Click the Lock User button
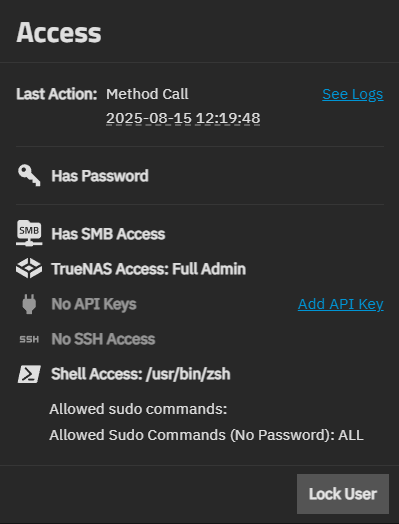The height and width of the screenshot is (524, 399). coord(343,494)
